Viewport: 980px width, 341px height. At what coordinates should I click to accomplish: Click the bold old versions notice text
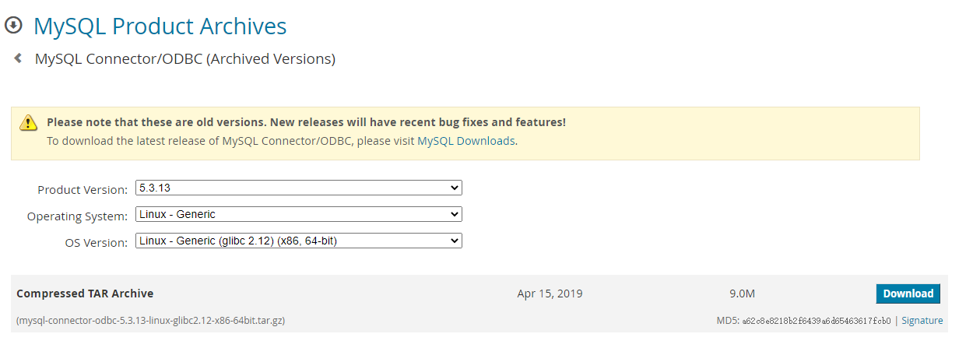pyautogui.click(x=306, y=122)
